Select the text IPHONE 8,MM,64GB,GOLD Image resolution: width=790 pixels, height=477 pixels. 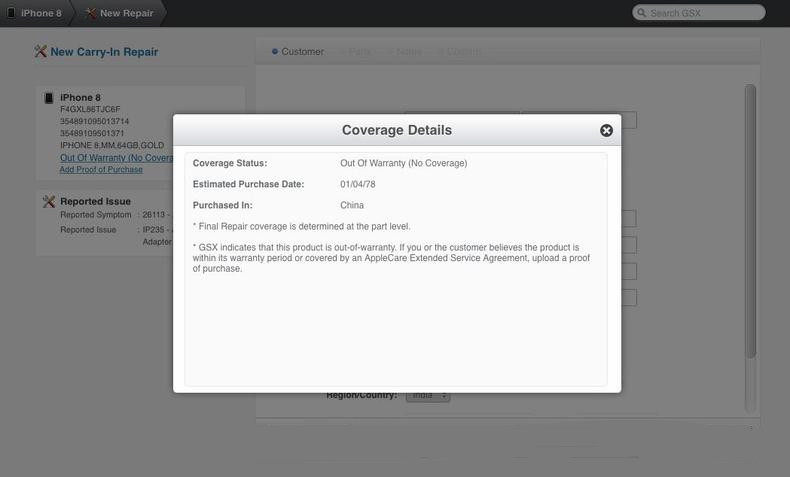coord(112,145)
